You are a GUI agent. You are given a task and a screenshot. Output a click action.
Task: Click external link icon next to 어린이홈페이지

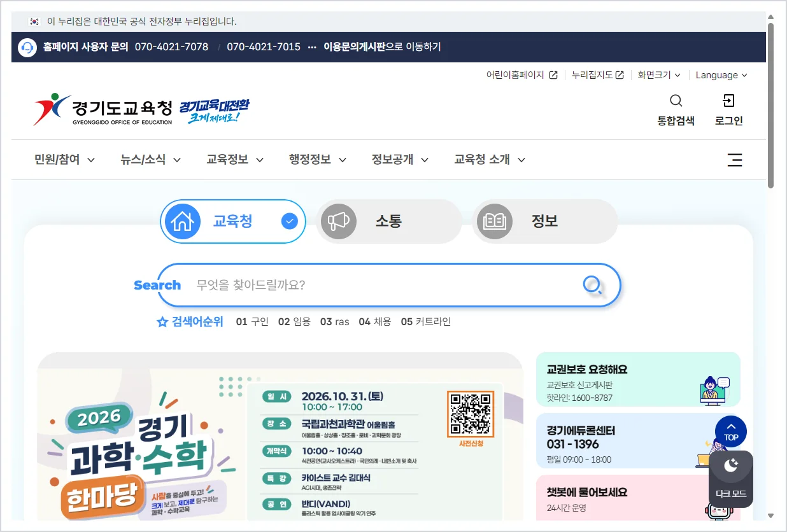553,75
